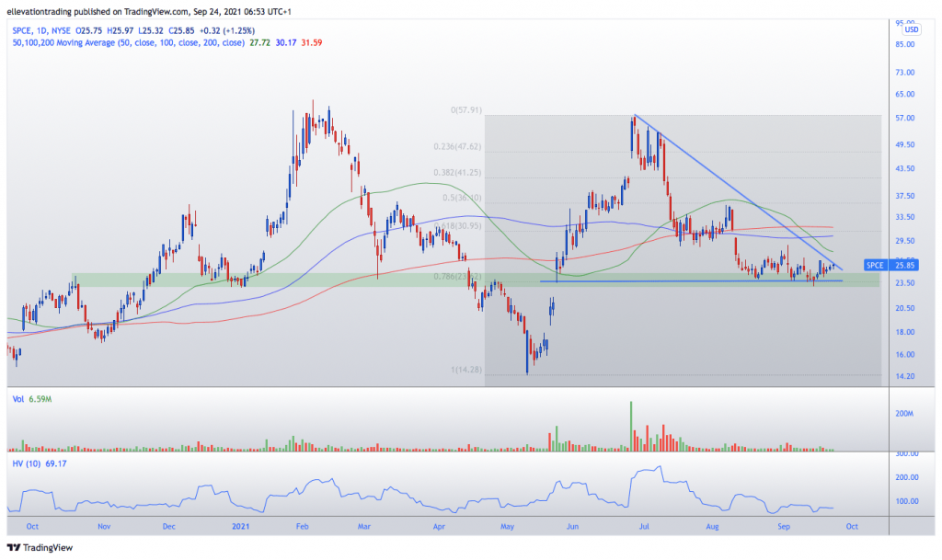
Task: Click the low price L25.32 in legend
Action: tap(151, 30)
